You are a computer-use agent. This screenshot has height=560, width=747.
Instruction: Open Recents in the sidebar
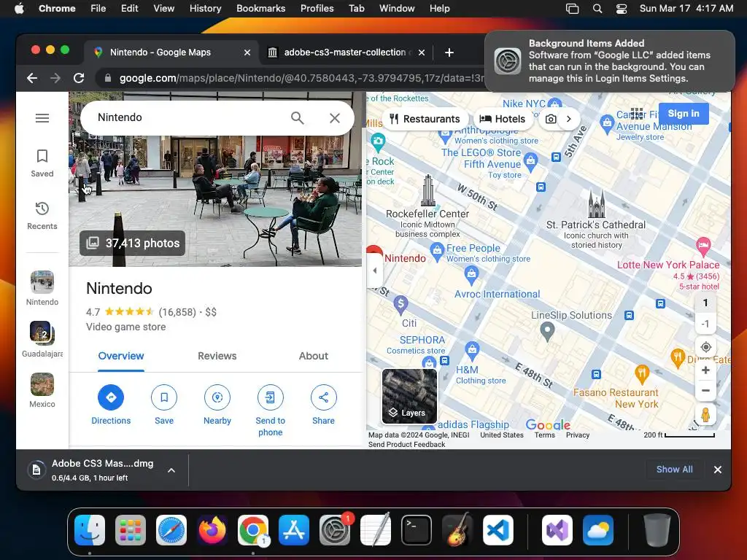42,216
